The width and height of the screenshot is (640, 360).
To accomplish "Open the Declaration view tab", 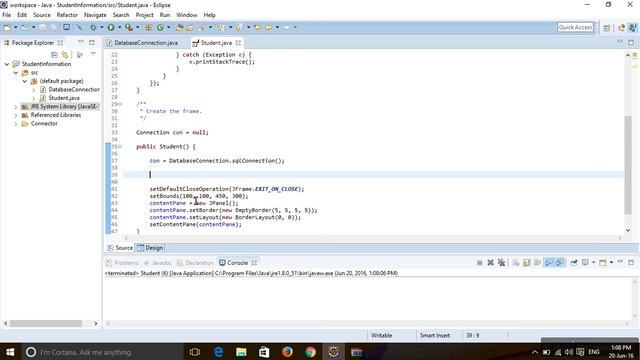I will point(196,263).
